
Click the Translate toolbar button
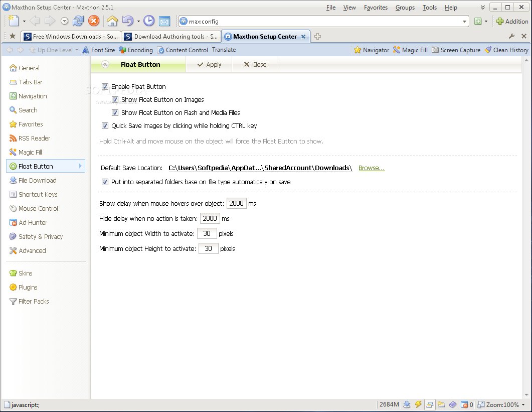coord(224,50)
